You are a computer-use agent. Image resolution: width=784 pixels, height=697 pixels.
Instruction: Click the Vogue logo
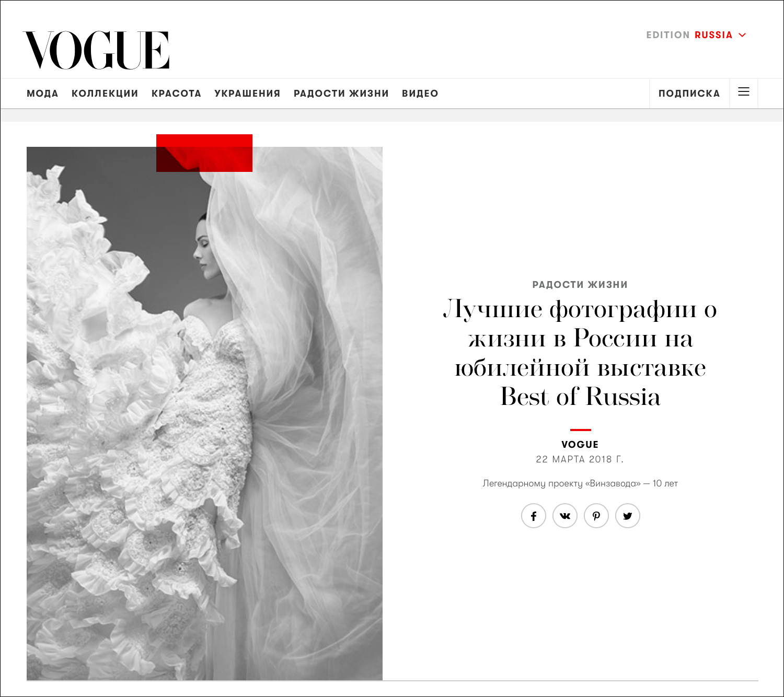click(96, 50)
